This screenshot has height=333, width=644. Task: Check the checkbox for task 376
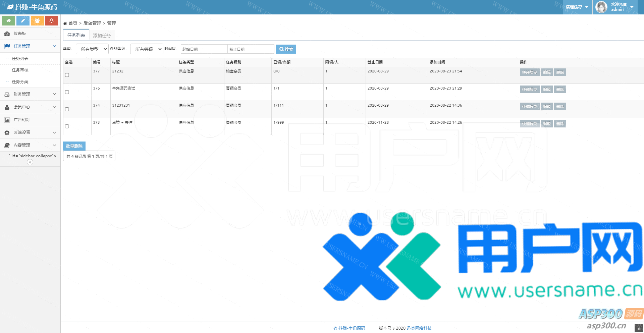pyautogui.click(x=67, y=92)
